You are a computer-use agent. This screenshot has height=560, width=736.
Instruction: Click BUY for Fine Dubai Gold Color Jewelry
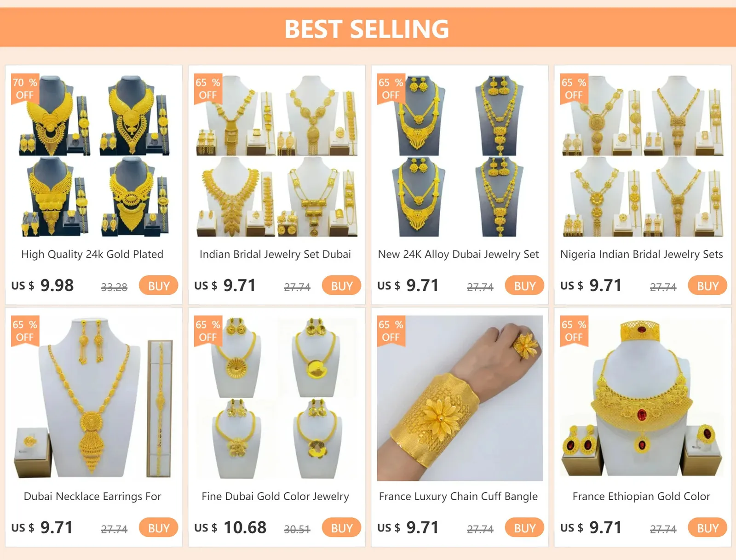tap(342, 528)
